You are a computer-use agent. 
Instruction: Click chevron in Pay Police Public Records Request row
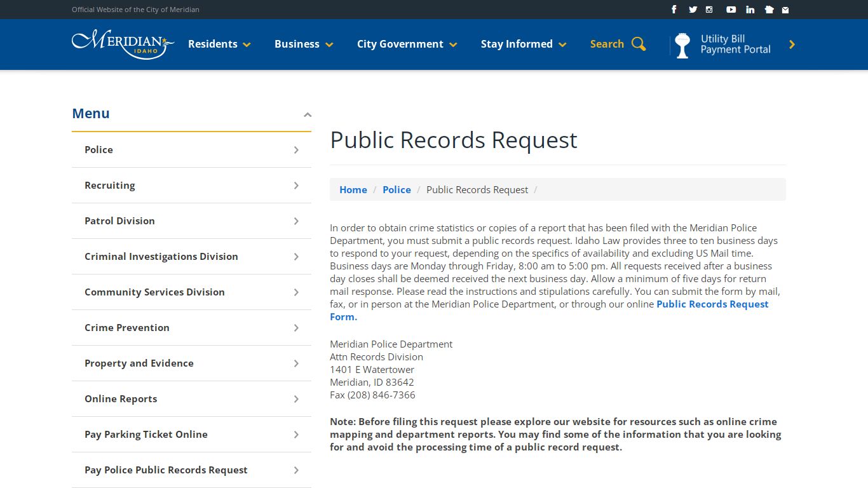[296, 470]
